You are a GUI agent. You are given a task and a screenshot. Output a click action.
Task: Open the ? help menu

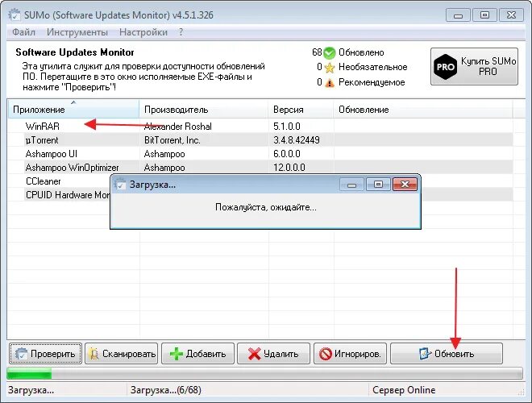point(181,32)
